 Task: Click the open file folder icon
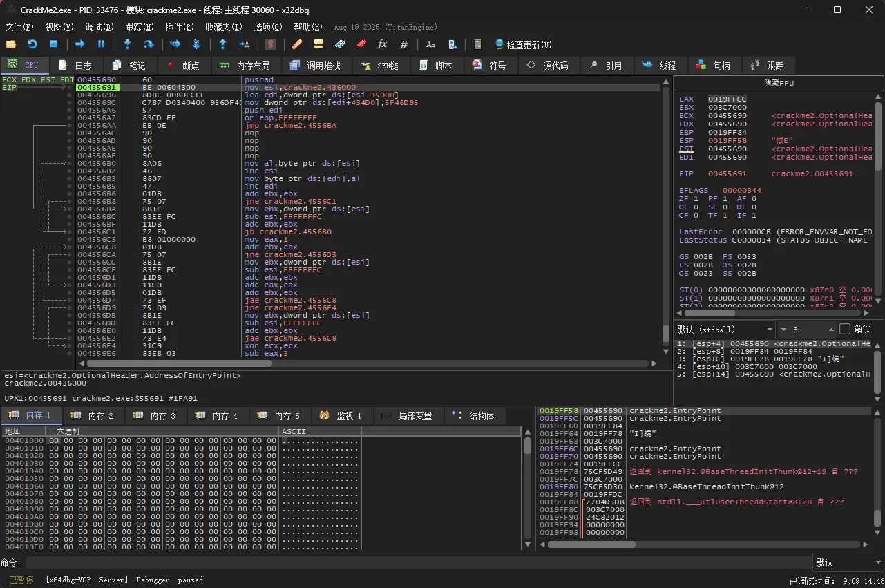click(x=11, y=44)
